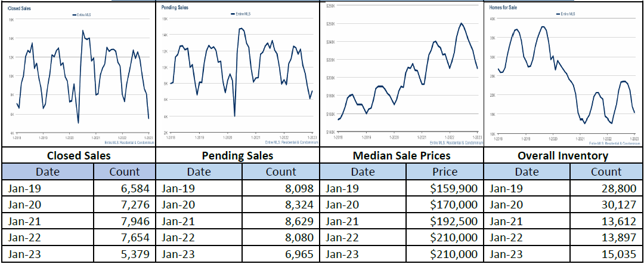644x264 pixels.
Task: Select the Date column header under Overall Inventory
Action: 527,171
